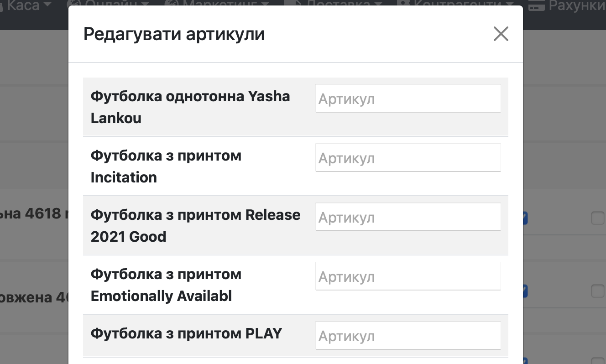Open the Рахунки menu item

pos(576,5)
